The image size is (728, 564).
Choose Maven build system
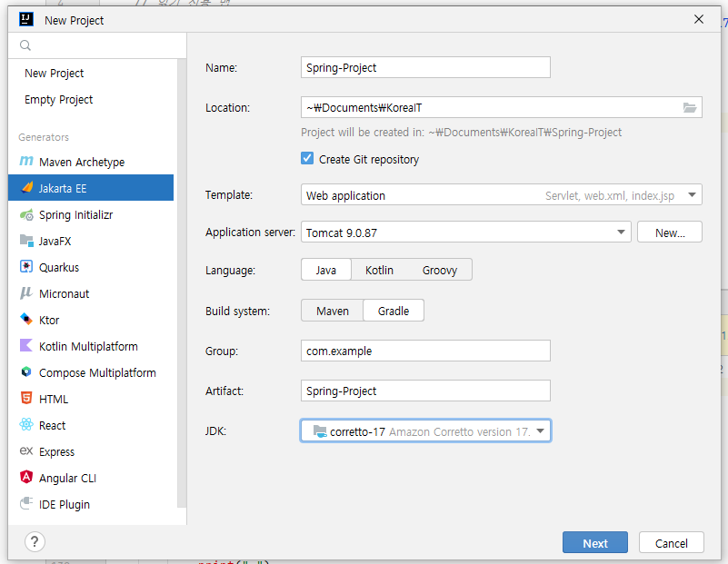pos(333,311)
